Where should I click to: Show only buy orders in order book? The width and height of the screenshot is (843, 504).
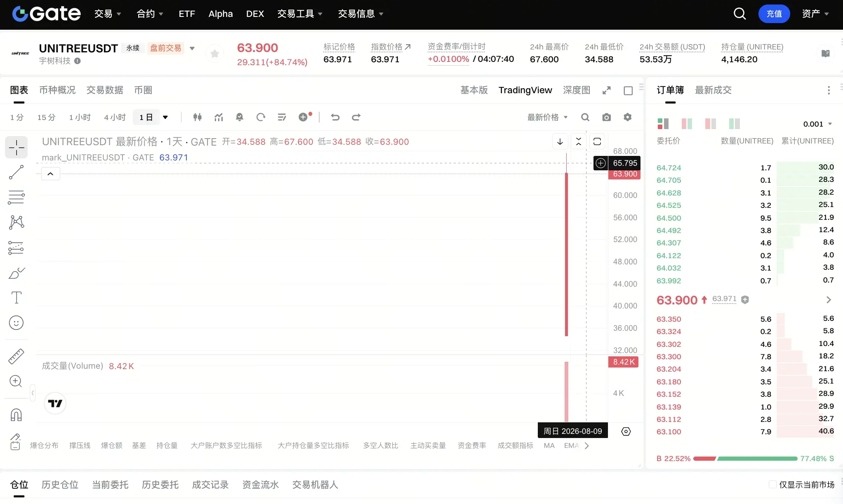point(711,124)
